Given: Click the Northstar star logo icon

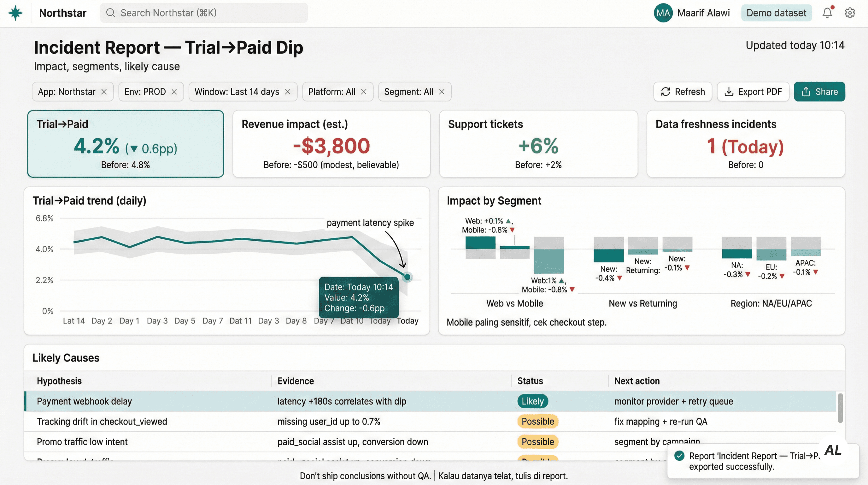Looking at the screenshot, I should (x=15, y=13).
